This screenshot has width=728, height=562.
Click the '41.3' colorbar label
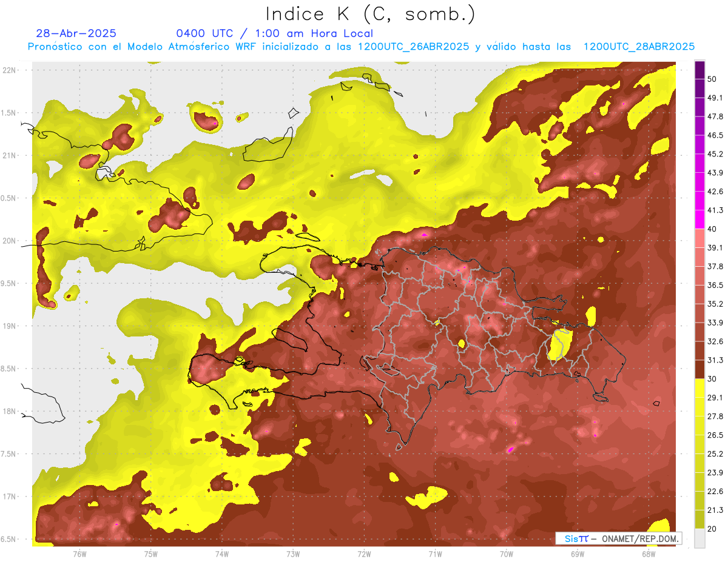click(x=715, y=211)
